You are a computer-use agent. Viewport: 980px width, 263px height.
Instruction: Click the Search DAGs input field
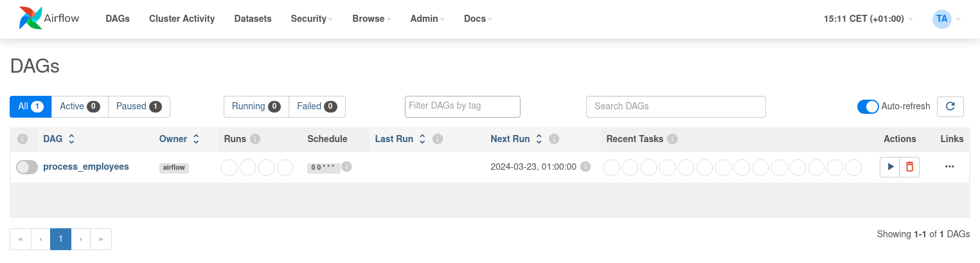tap(675, 107)
